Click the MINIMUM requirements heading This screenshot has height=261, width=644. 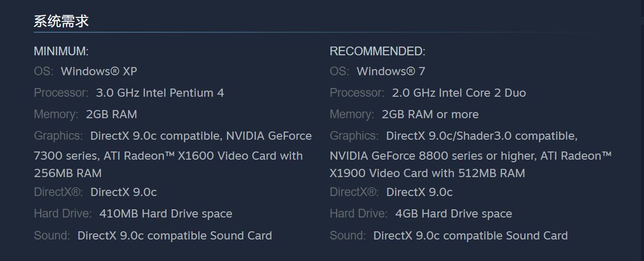(61, 51)
